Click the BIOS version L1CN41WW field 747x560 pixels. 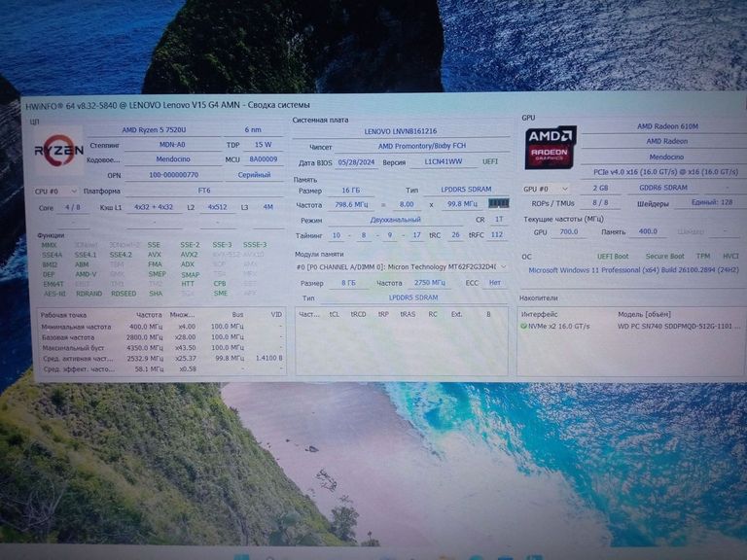tap(443, 162)
